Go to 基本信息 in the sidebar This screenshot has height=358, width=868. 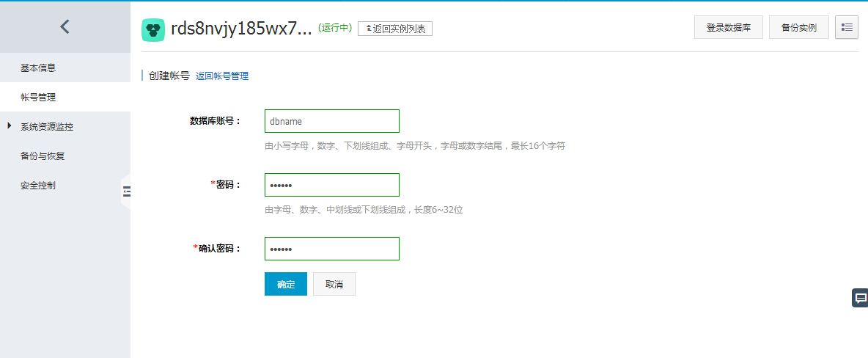pos(38,68)
